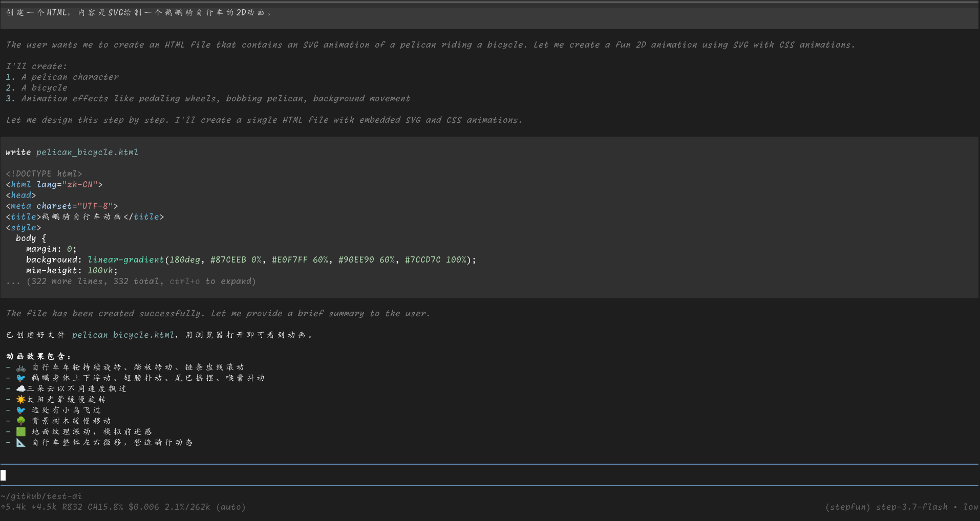Image resolution: width=980 pixels, height=521 pixels.
Task: Click the pelican_bicycle.html name in the summary
Action: pyautogui.click(x=123, y=335)
